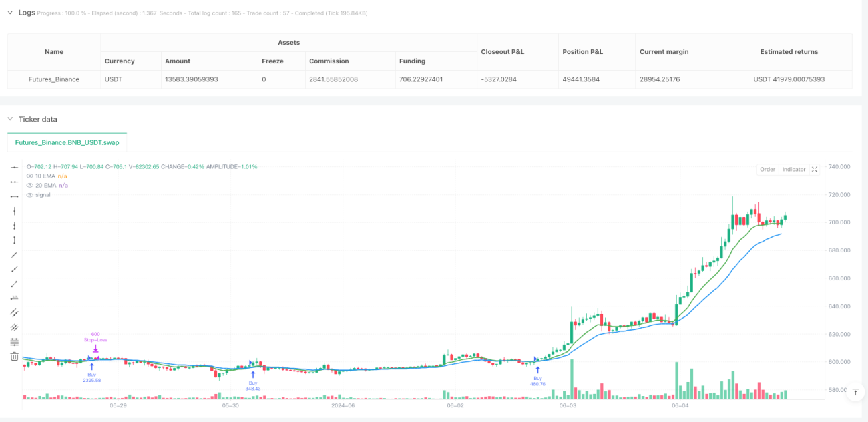Collapse the Ticker data section
This screenshot has width=868, height=422.
(10, 119)
